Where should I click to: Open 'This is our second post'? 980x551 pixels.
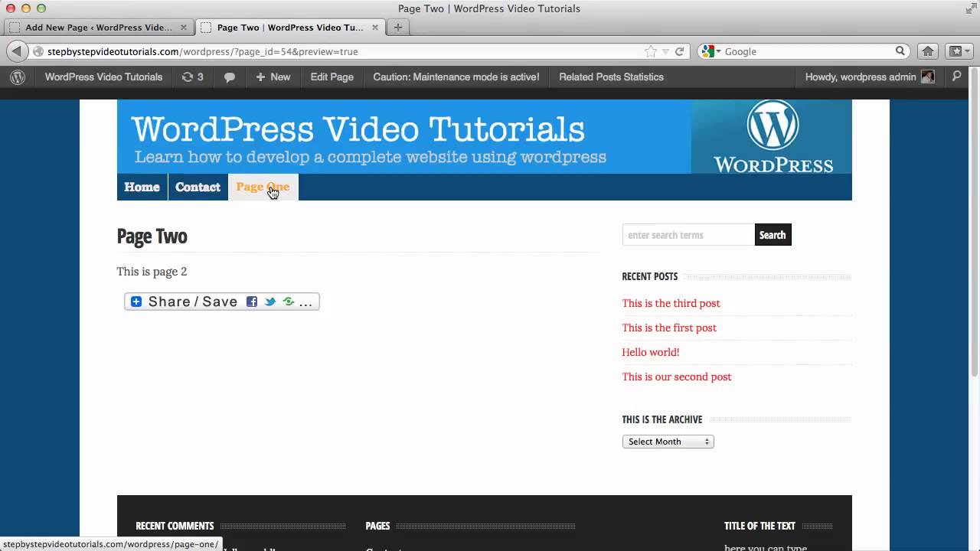[677, 377]
